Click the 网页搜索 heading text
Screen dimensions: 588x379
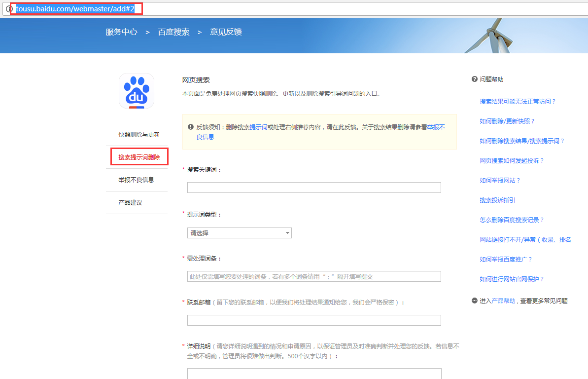pyautogui.click(x=196, y=79)
